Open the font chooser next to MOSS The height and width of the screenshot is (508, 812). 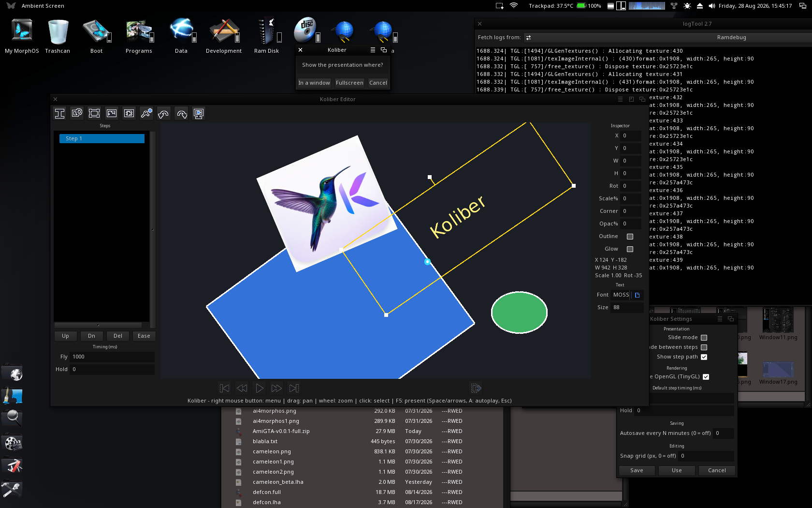pyautogui.click(x=637, y=295)
